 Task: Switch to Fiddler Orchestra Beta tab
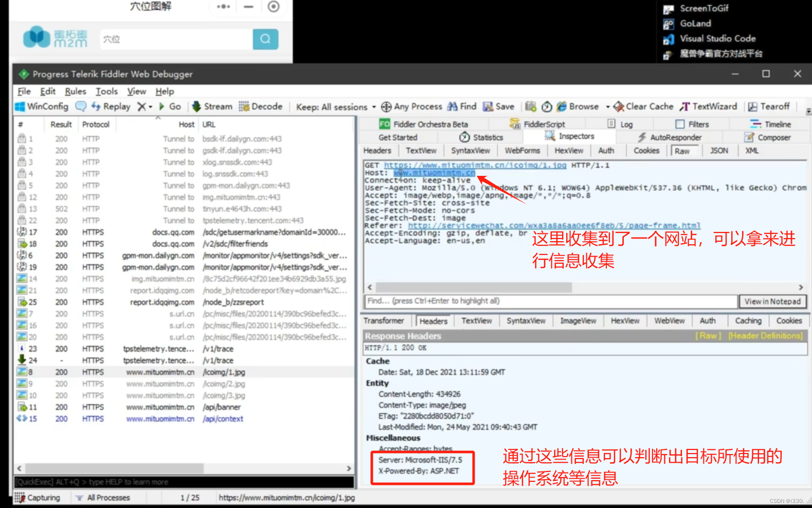[x=424, y=124]
